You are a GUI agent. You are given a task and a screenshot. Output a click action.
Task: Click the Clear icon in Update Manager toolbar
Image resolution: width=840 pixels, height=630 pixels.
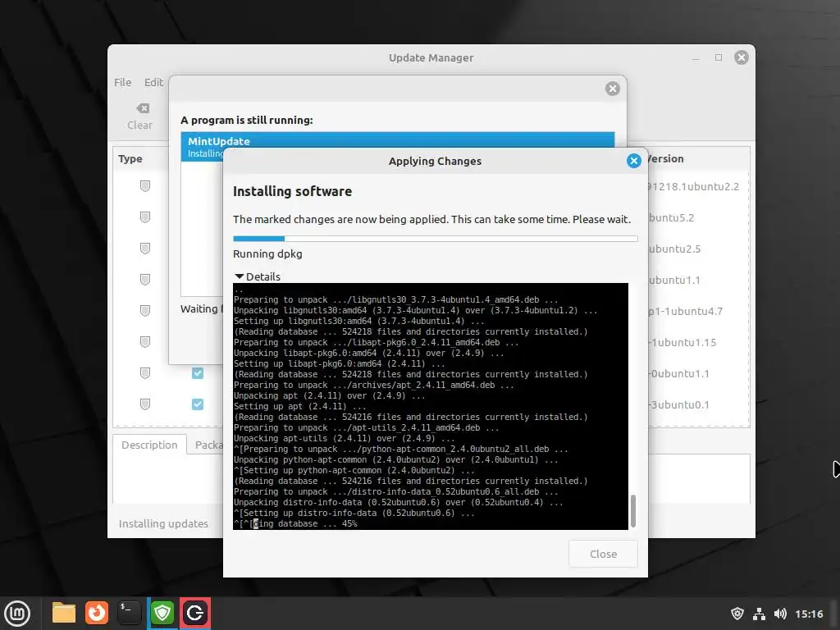tap(143, 109)
